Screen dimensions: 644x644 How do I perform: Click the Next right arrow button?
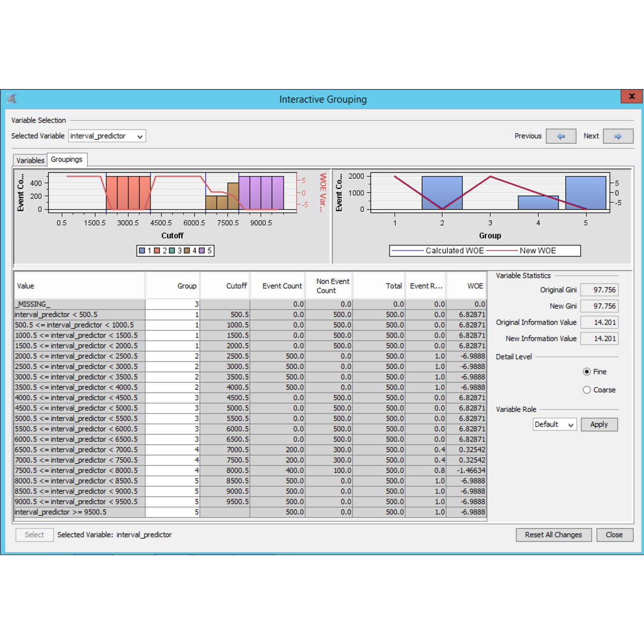pos(618,136)
